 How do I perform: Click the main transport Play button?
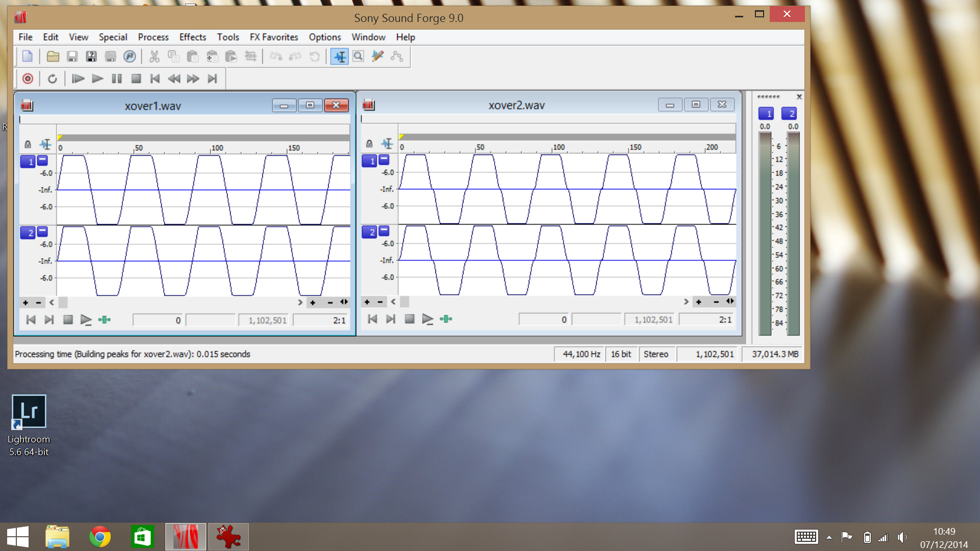point(97,79)
